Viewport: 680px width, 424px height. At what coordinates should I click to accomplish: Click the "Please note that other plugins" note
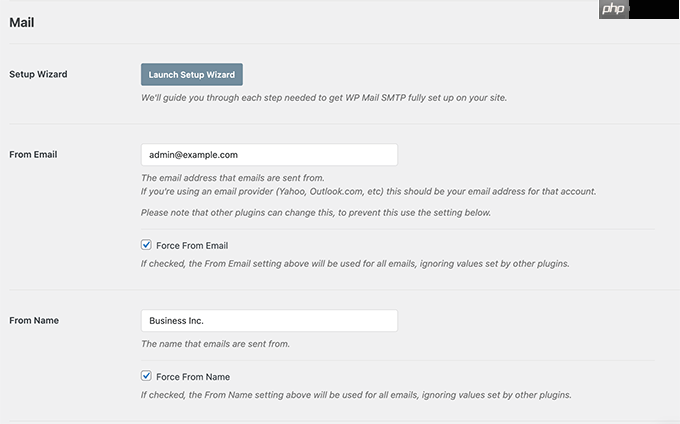coord(316,213)
